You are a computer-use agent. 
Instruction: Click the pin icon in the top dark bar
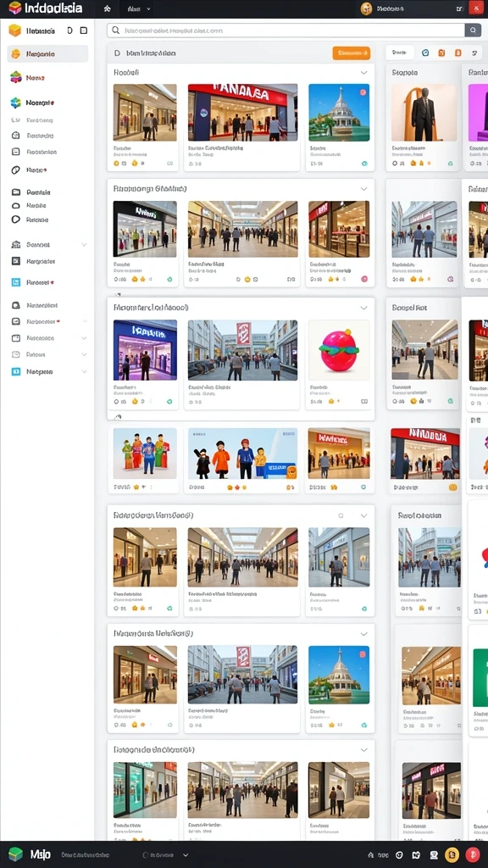coord(107,8)
